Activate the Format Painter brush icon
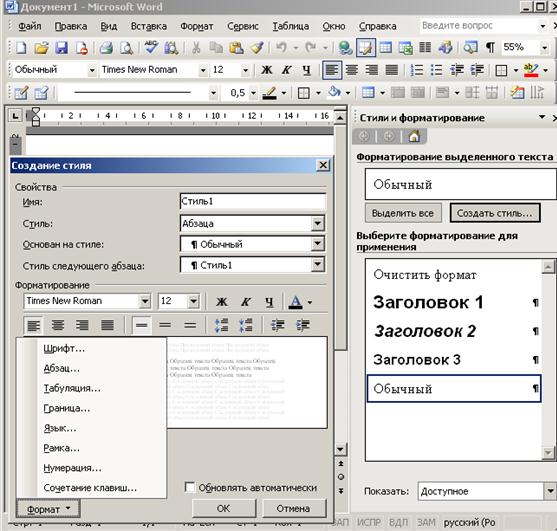This screenshot has width=557, height=531. pyautogui.click(x=257, y=48)
